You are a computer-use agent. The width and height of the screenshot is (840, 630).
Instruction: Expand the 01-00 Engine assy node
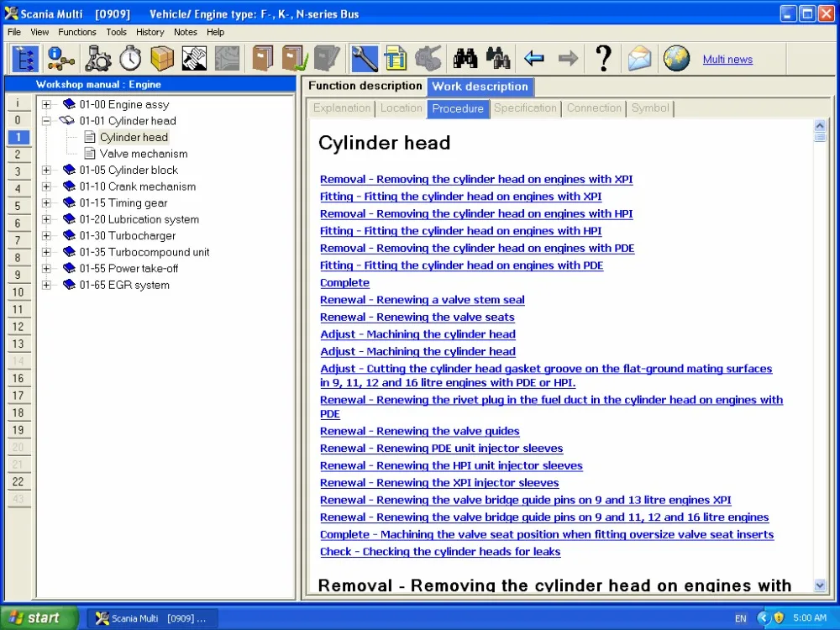(x=47, y=105)
